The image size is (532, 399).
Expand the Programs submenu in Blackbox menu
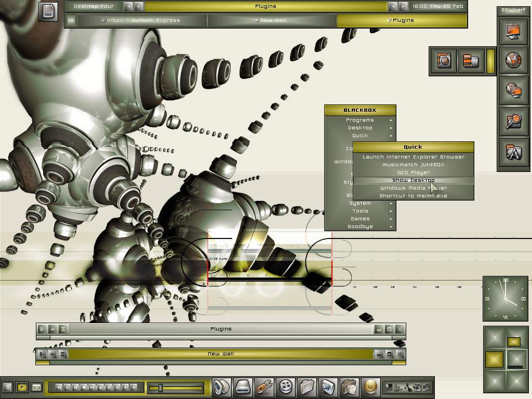361,120
